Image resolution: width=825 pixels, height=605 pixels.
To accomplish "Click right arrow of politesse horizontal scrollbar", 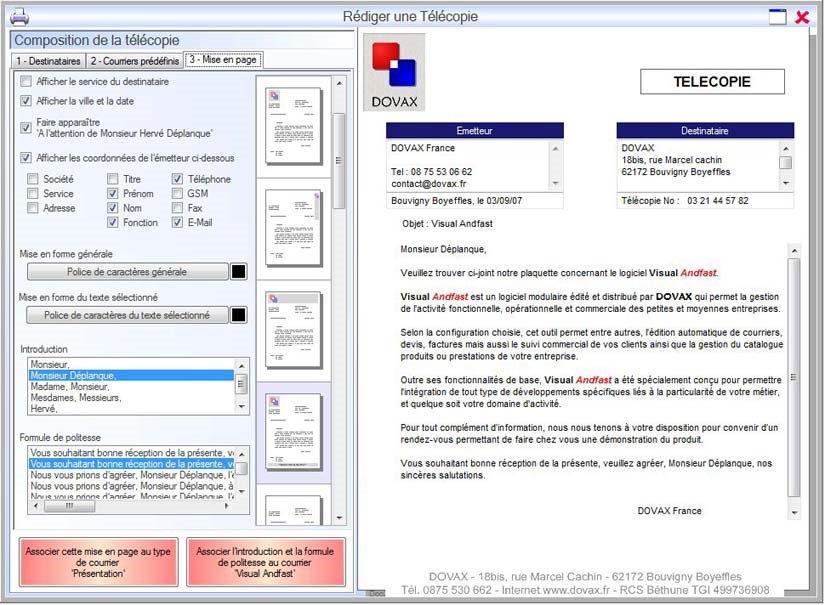I will click(x=227, y=506).
